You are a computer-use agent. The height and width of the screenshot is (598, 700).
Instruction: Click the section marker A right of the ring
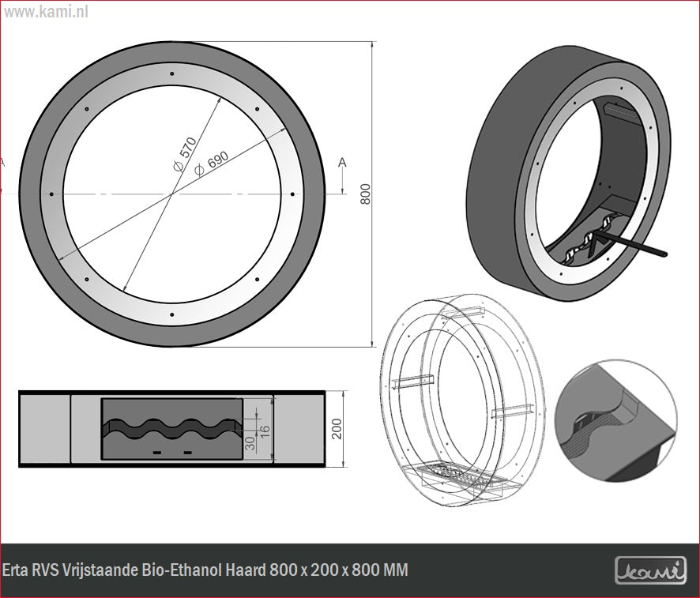tap(342, 163)
